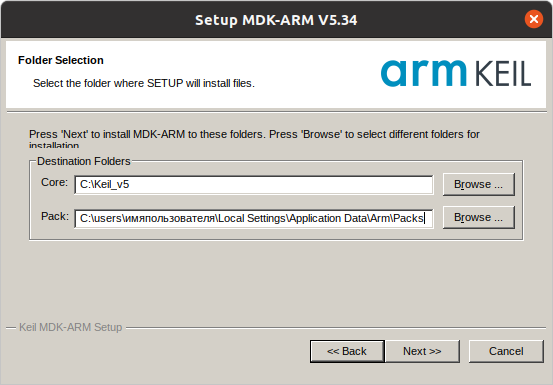Close the Setup MDK-ARM window
Image resolution: width=553 pixels, height=385 pixels.
pyautogui.click(x=534, y=19)
